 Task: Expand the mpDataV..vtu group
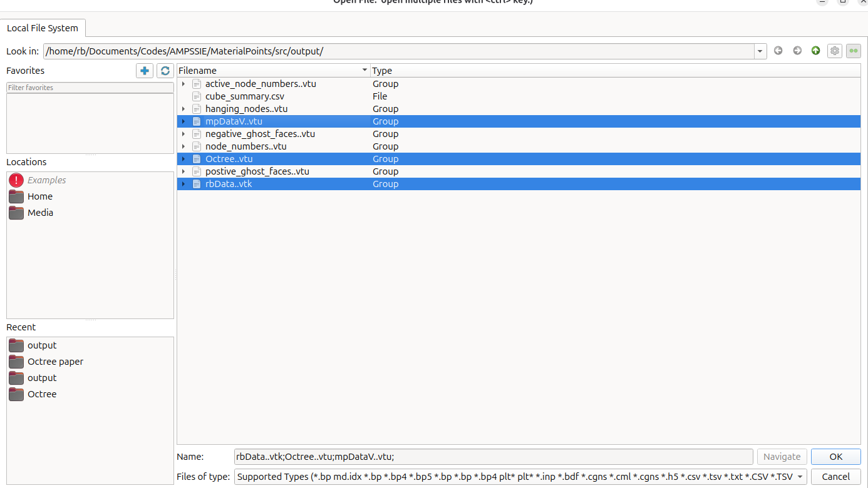[183, 121]
